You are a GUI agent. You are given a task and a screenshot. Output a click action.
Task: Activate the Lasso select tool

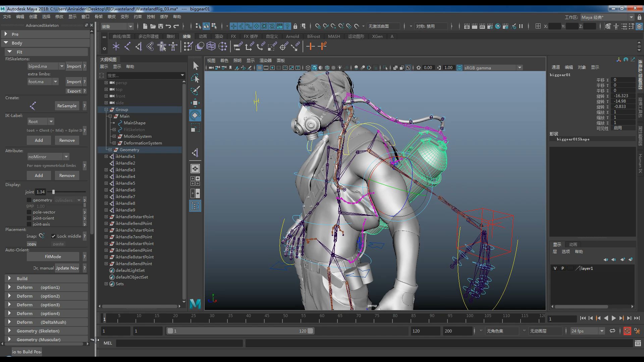point(195,78)
